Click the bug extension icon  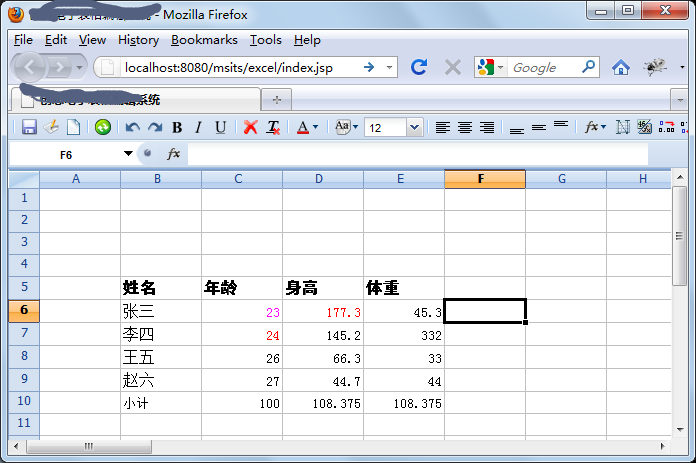[655, 67]
